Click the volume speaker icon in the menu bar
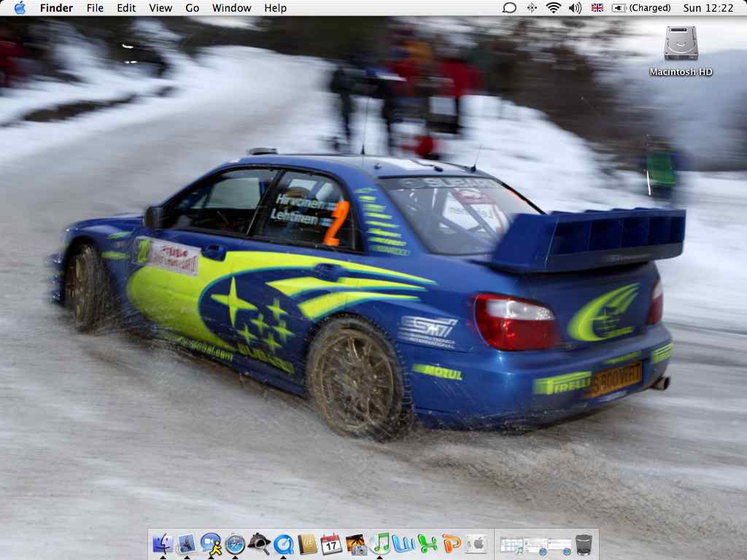The image size is (747, 560). pos(575,7)
